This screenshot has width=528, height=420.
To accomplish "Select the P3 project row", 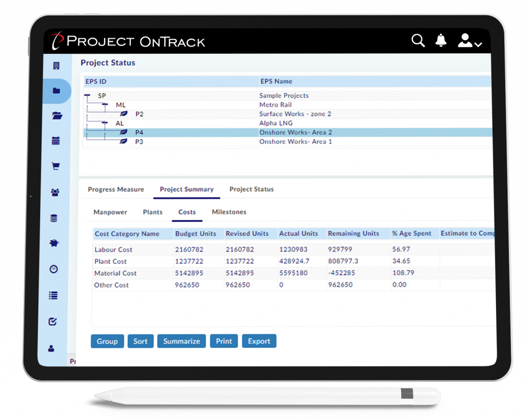I will tap(288, 141).
